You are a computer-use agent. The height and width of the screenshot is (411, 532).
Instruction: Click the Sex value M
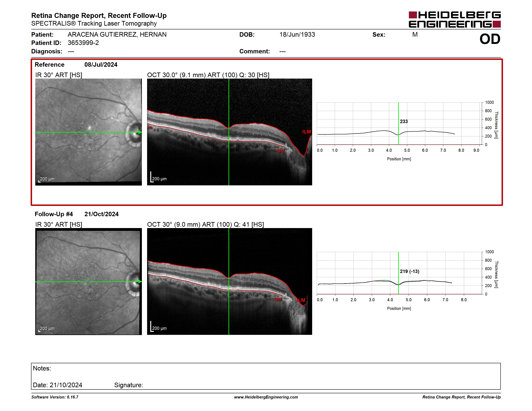pos(415,35)
